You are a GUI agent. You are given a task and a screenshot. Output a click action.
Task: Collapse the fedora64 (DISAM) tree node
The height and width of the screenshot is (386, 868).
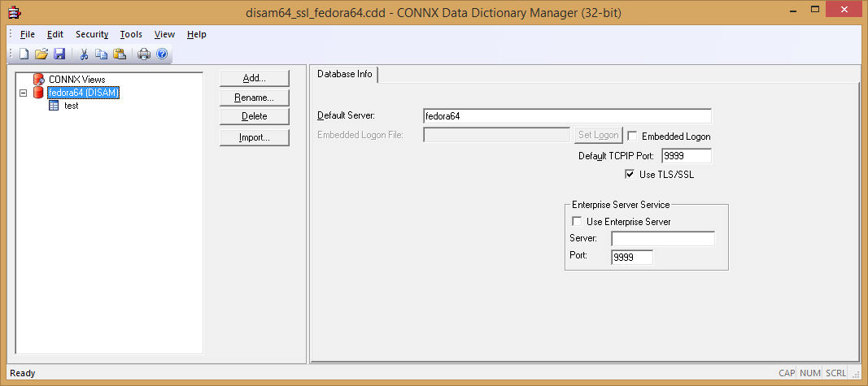pos(23,93)
